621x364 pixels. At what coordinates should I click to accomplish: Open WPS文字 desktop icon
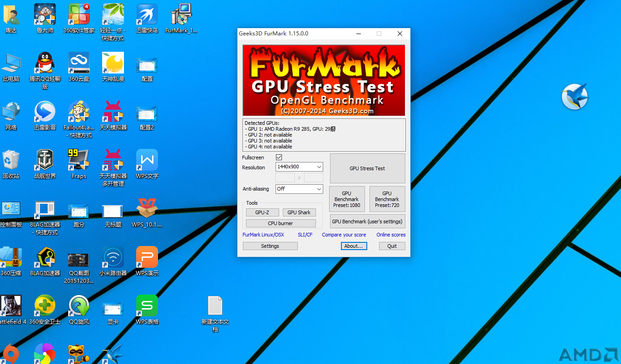pyautogui.click(x=147, y=161)
